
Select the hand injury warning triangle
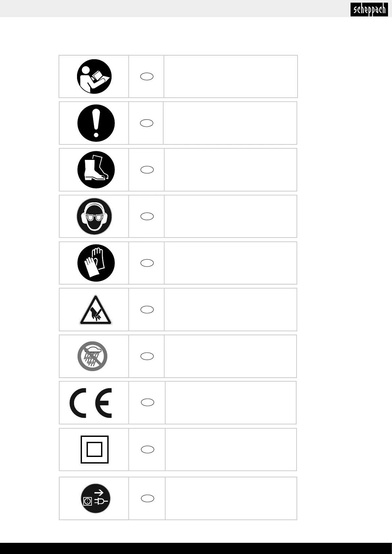coord(95,310)
